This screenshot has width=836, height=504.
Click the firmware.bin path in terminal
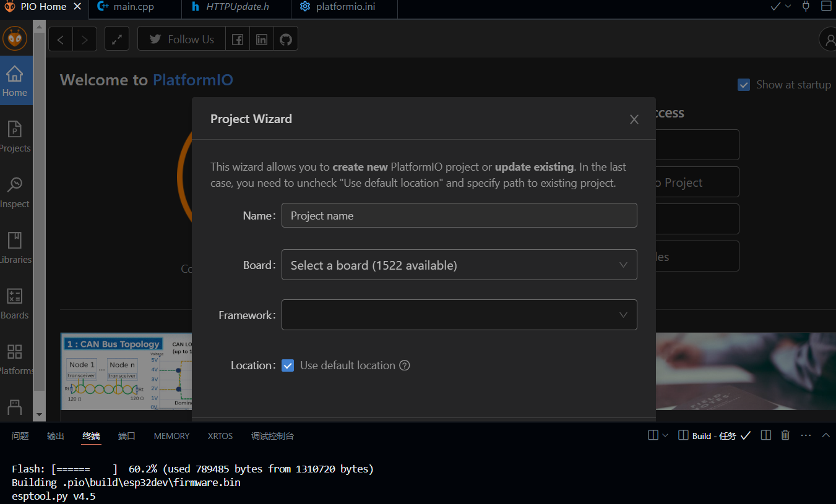click(151, 482)
